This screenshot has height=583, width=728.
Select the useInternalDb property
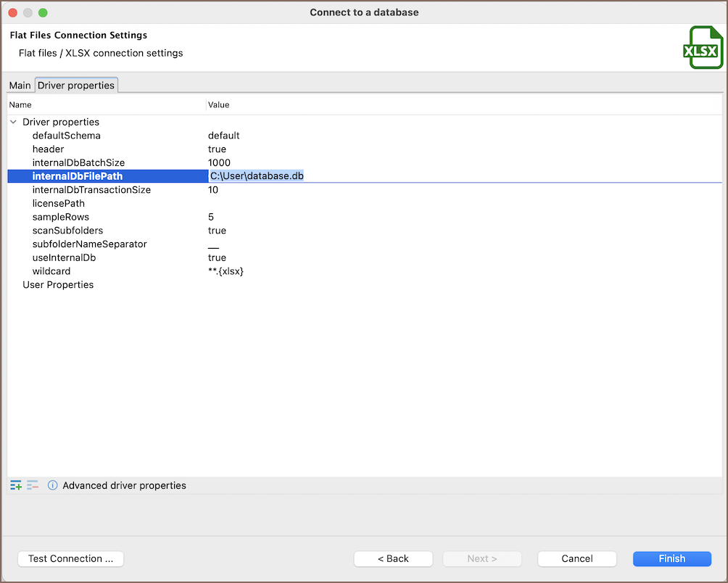[x=64, y=257]
